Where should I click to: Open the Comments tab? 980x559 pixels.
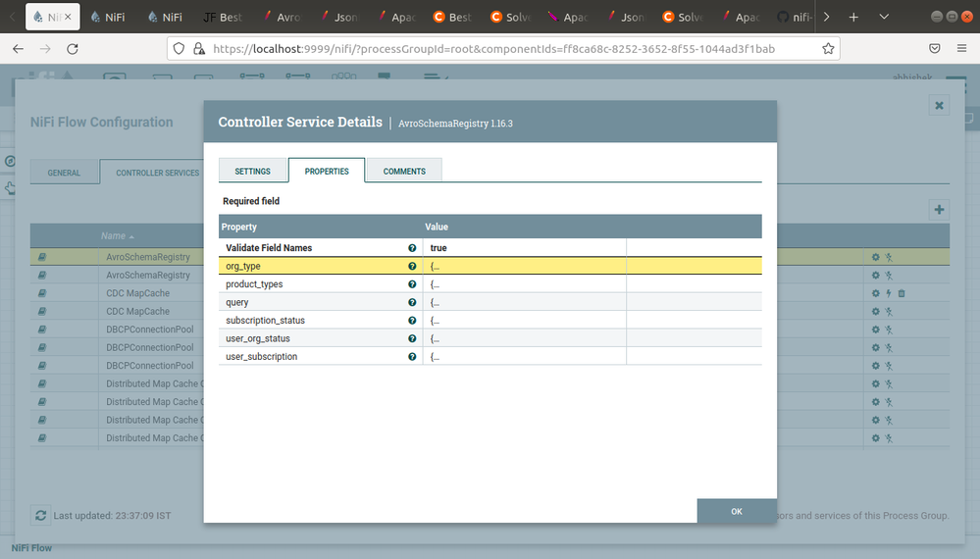tap(404, 171)
